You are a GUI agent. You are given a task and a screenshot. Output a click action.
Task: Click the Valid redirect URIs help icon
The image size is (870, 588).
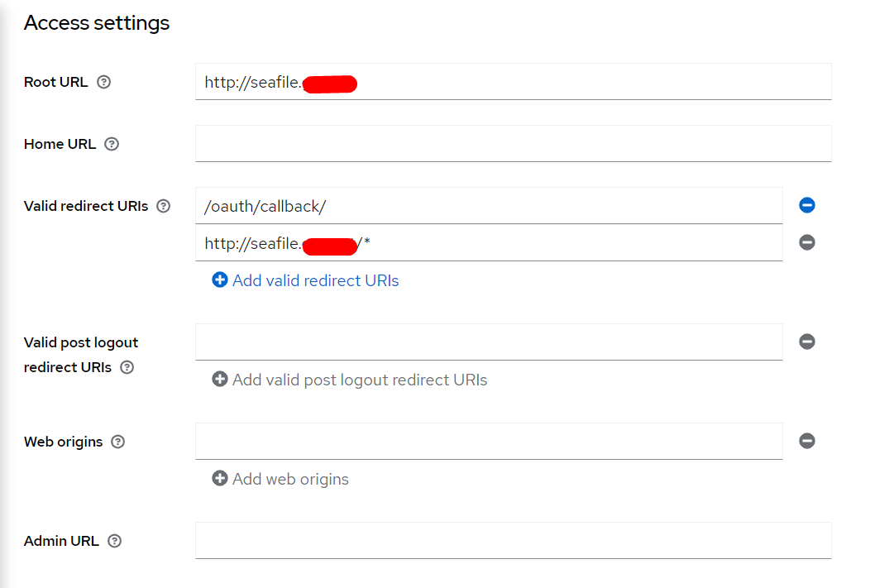[x=163, y=206]
